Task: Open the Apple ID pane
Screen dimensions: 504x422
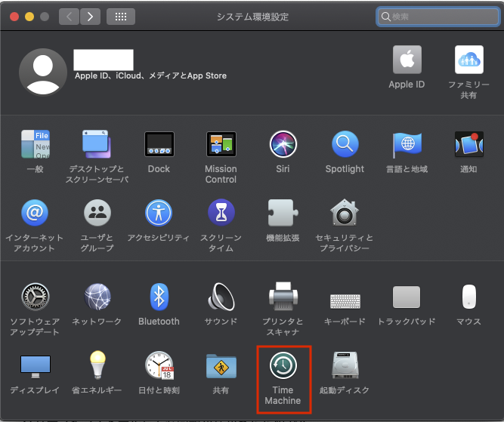Action: 407,60
